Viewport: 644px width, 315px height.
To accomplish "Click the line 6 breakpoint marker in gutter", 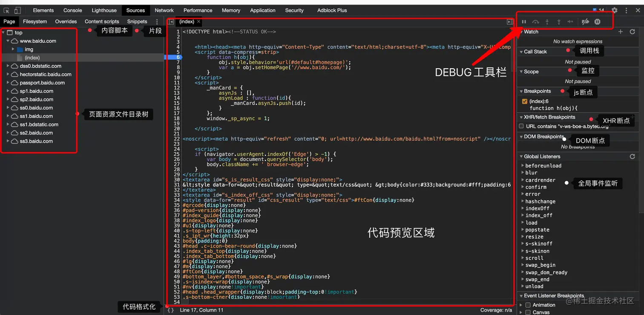I will [x=173, y=57].
